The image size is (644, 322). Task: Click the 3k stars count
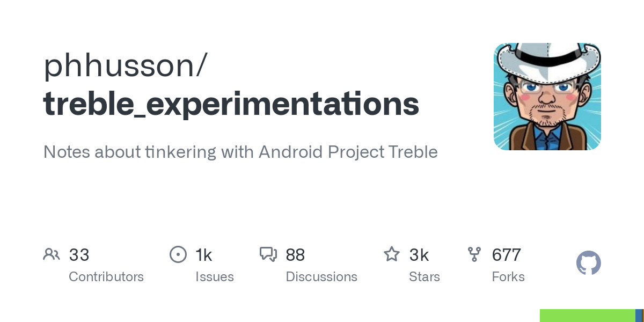(x=419, y=255)
